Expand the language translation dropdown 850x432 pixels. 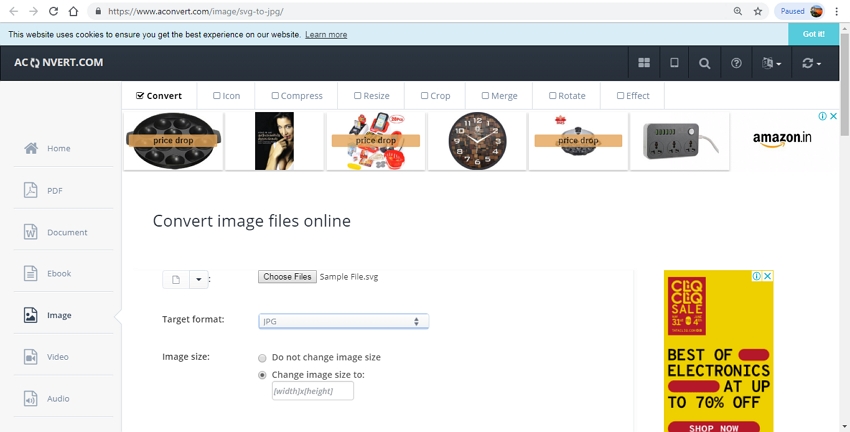[770, 63]
